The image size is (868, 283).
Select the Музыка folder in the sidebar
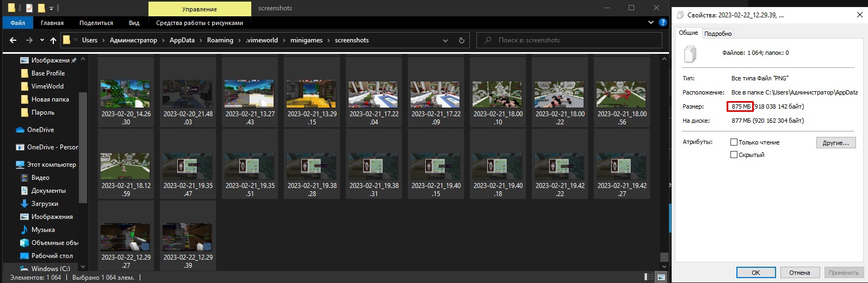(43, 230)
